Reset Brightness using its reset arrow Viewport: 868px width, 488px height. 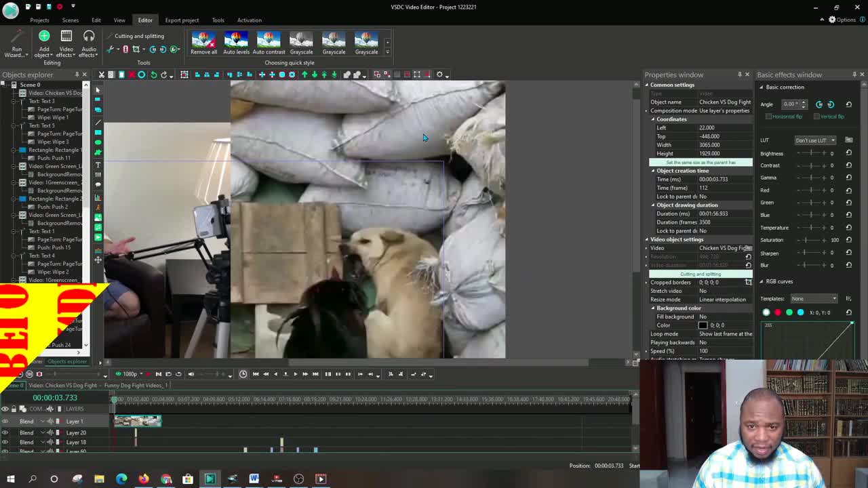[x=848, y=153]
